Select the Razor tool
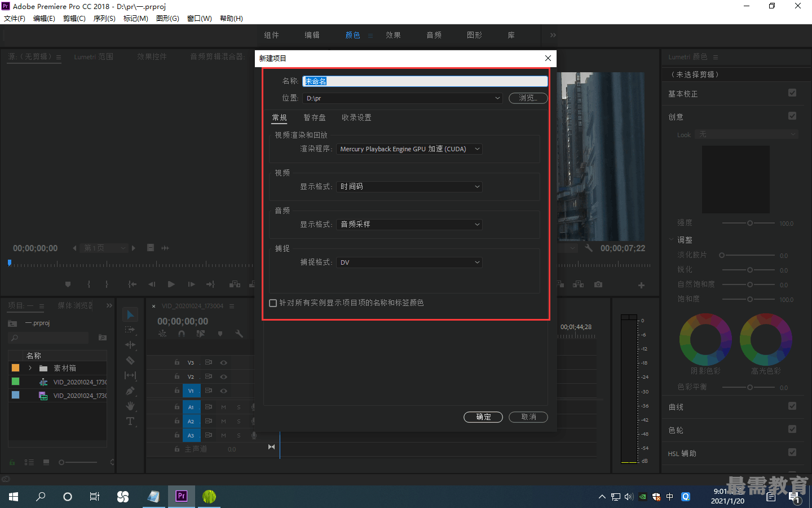Screen dimensions: 812x508 pos(130,360)
